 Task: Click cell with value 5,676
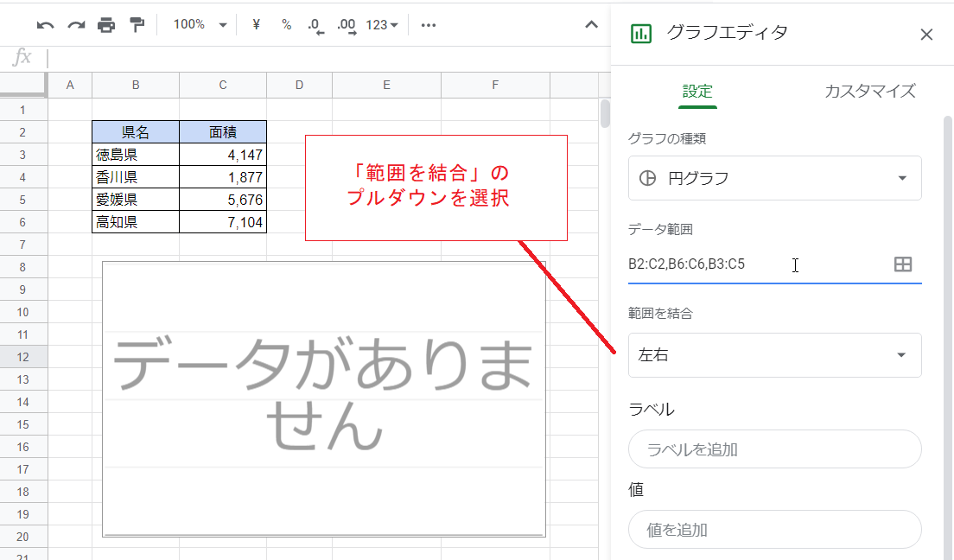click(223, 200)
